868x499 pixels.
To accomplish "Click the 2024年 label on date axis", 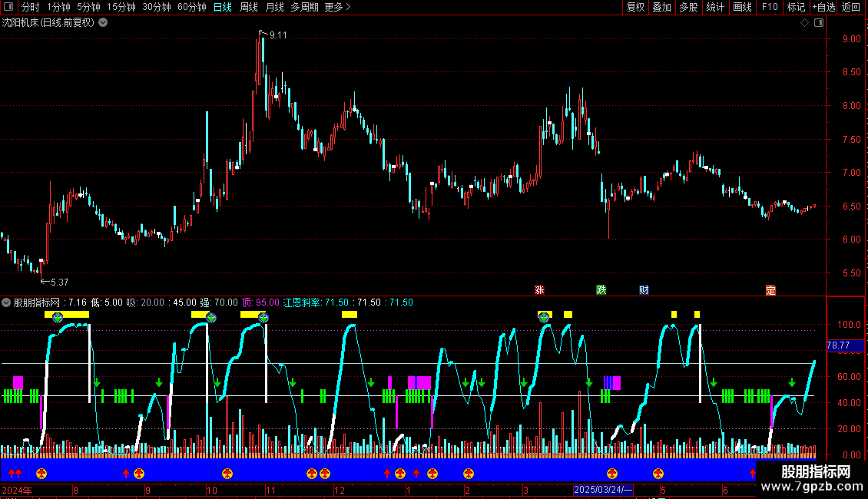I will [x=17, y=490].
